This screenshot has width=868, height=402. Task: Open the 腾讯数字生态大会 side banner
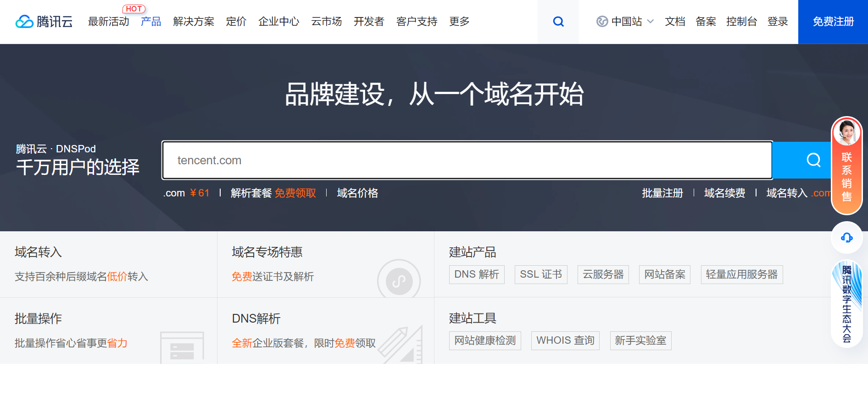pyautogui.click(x=847, y=304)
